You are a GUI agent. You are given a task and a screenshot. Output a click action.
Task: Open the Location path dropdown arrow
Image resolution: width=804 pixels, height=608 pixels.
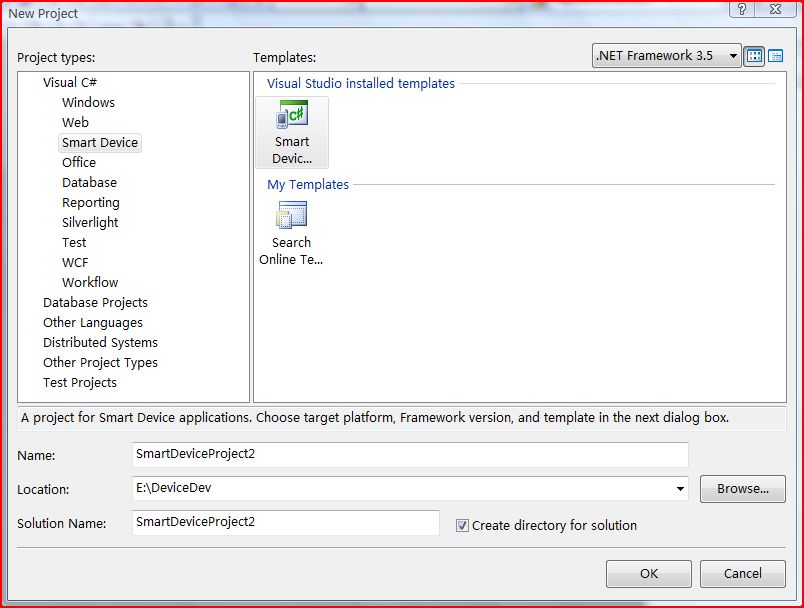point(680,489)
